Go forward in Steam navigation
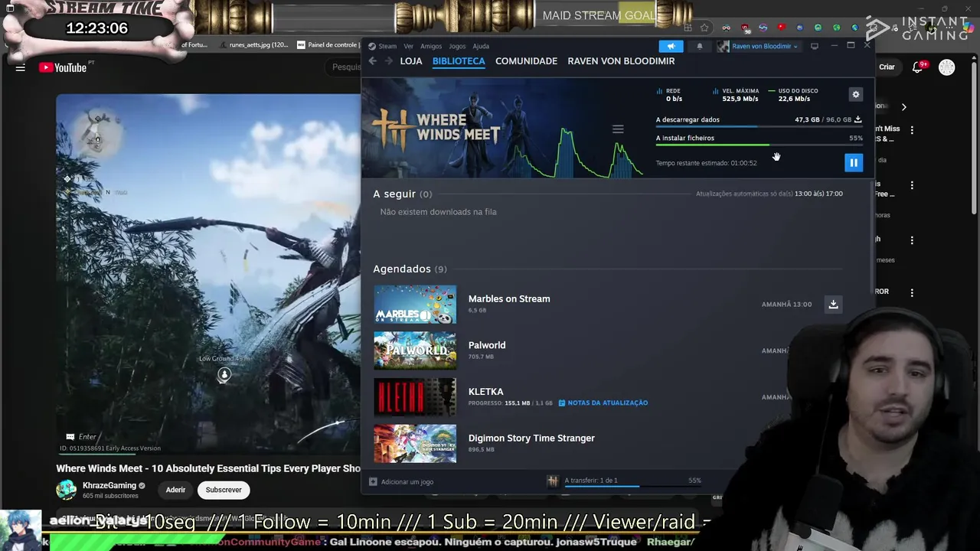 click(388, 61)
